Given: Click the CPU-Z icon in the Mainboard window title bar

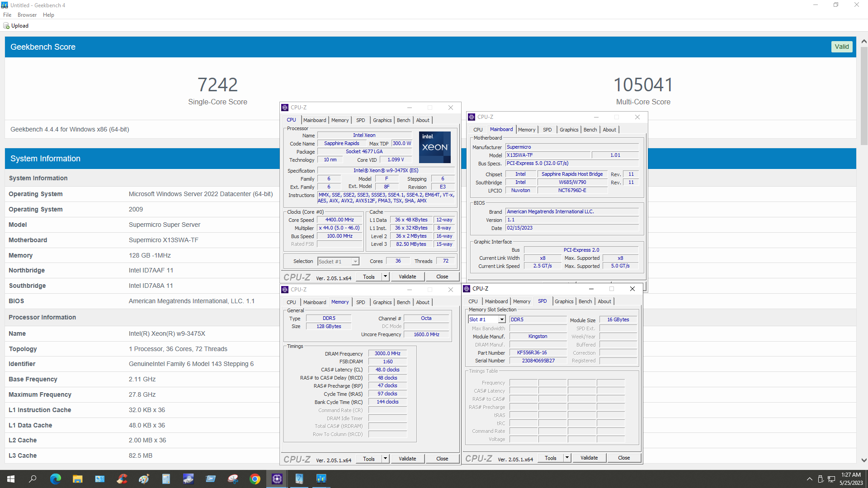Looking at the screenshot, I should tap(472, 117).
